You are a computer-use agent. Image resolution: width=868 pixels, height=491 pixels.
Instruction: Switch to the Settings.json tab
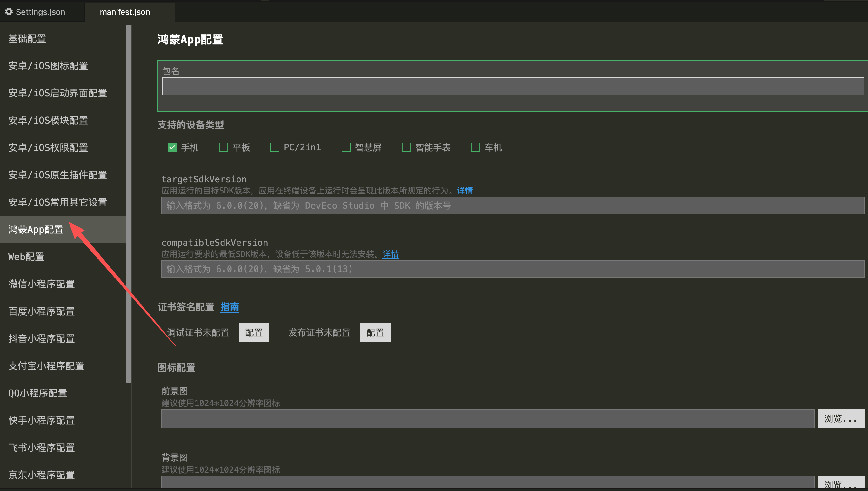42,12
